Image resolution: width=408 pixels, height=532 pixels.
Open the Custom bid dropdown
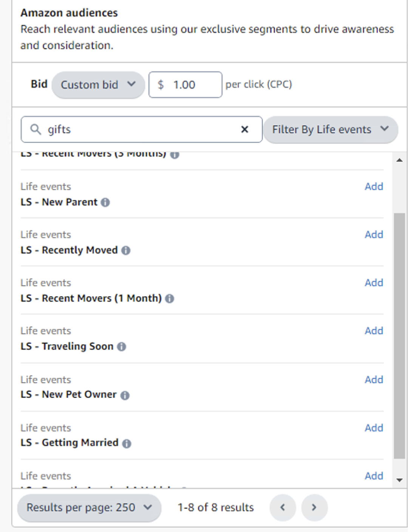[x=98, y=85]
